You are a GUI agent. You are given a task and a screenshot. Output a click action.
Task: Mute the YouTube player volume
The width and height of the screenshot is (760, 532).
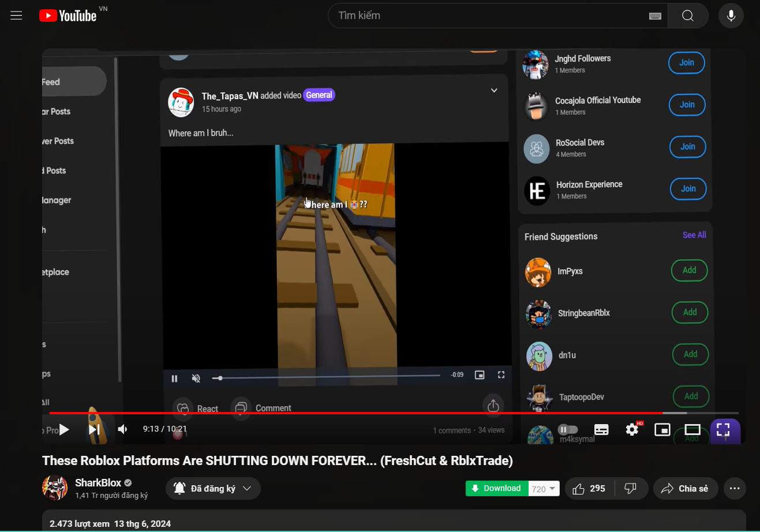pos(123,429)
